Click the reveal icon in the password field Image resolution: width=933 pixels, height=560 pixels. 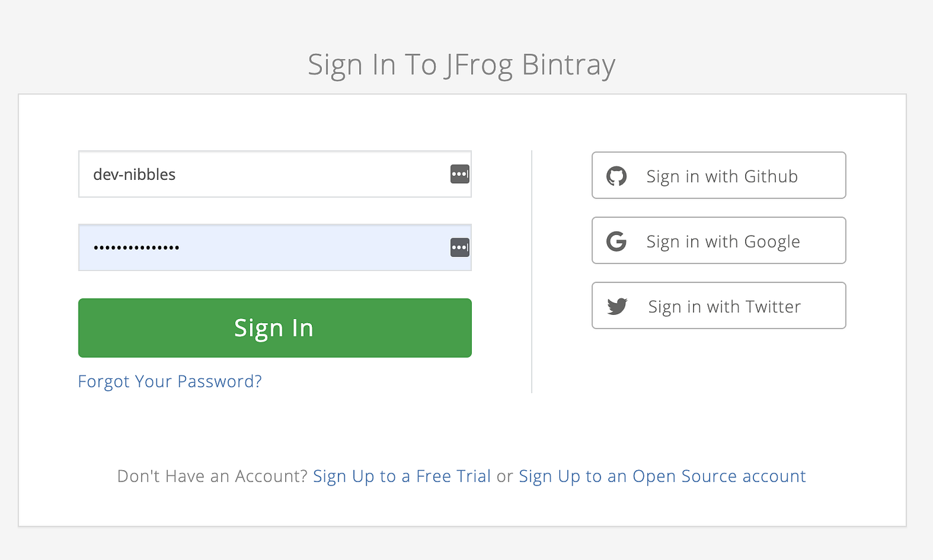click(459, 247)
